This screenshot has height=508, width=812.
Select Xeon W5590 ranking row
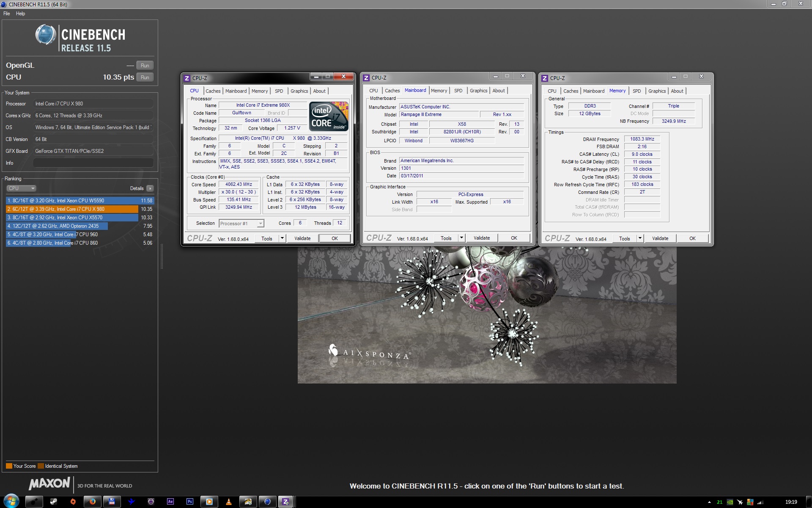tap(80, 201)
